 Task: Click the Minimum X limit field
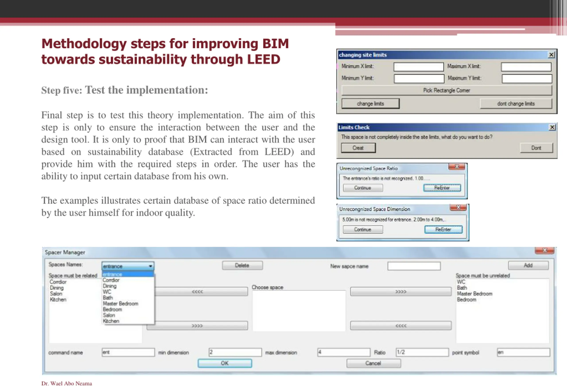[418, 67]
